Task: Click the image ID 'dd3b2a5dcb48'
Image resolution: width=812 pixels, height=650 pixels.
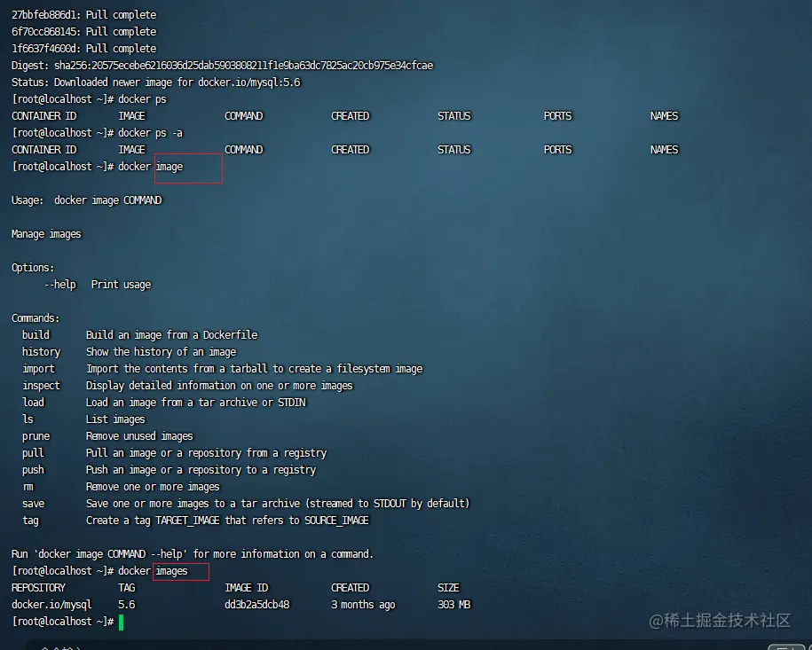Action: [256, 605]
